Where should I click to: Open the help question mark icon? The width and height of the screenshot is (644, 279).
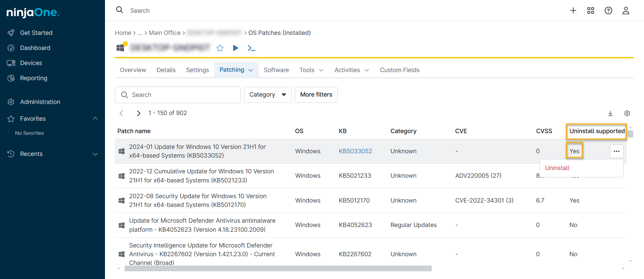(608, 11)
